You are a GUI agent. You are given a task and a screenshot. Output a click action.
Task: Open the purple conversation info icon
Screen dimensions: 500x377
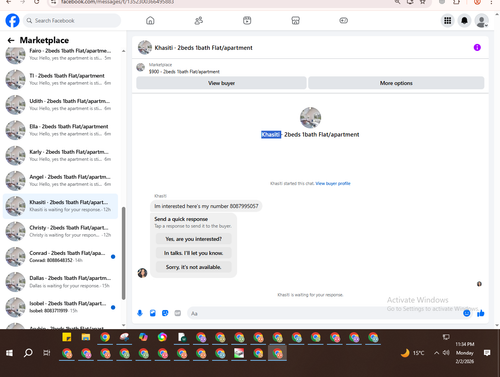tap(477, 48)
